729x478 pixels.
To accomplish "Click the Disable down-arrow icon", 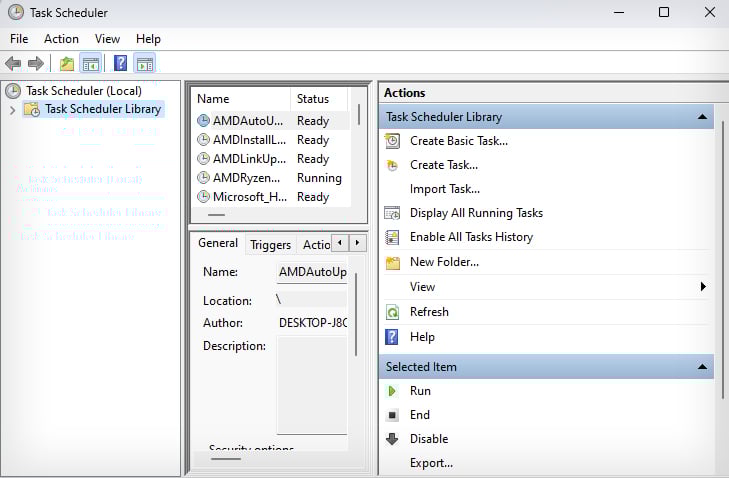I will [392, 439].
